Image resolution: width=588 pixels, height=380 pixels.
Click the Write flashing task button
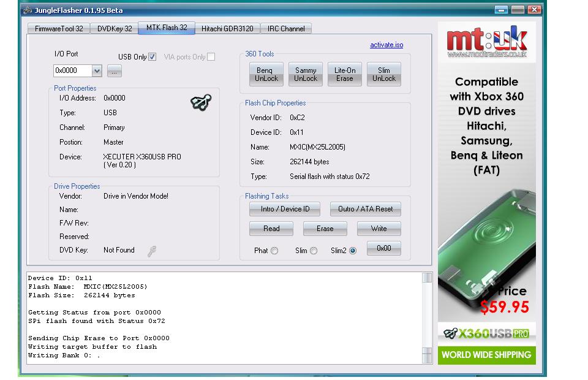point(379,229)
